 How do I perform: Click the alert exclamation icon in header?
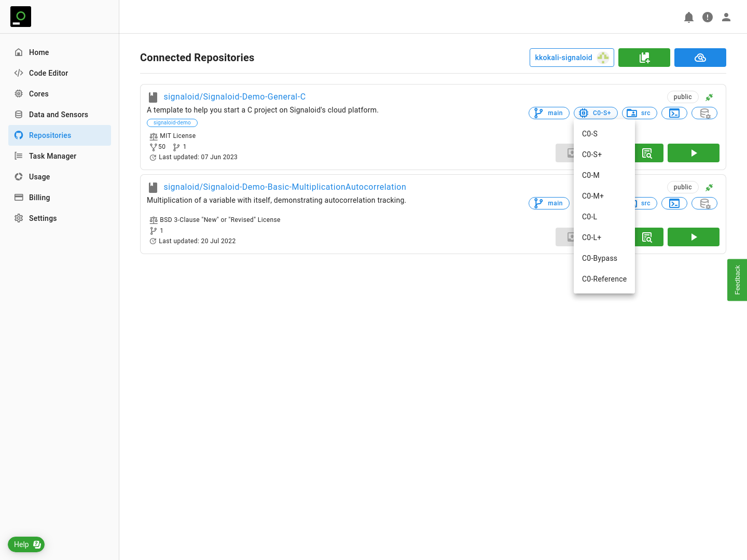[708, 17]
